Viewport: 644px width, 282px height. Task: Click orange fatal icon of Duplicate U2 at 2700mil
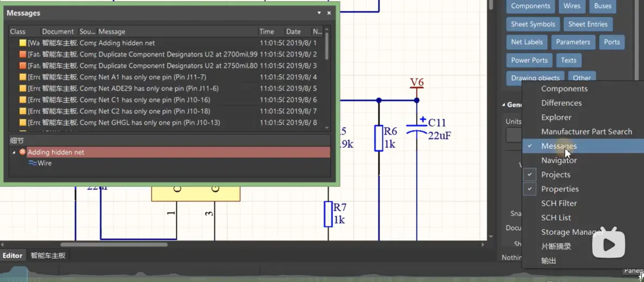click(23, 54)
